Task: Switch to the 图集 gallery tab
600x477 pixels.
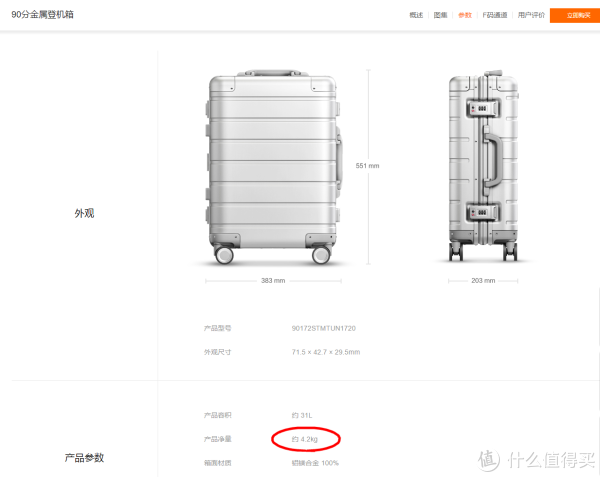Action: point(440,15)
